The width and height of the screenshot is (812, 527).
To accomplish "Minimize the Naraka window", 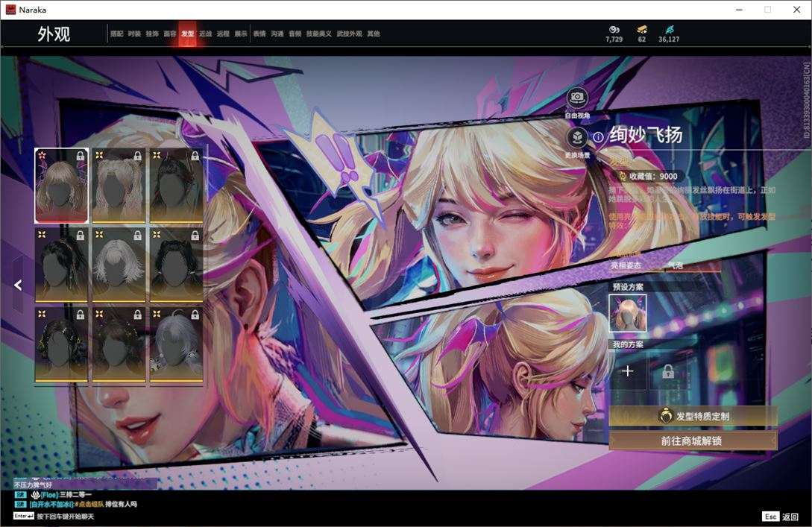I will point(740,10).
